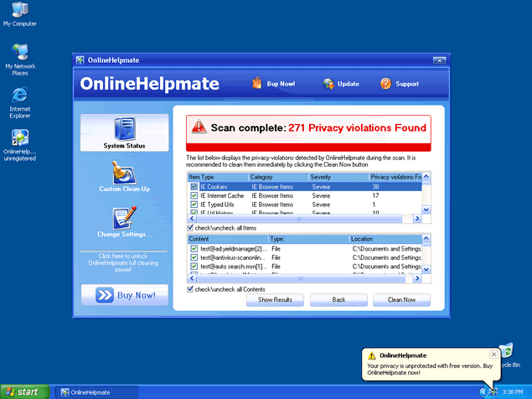Uncheck the IE Cookies item checkbox

tap(194, 187)
